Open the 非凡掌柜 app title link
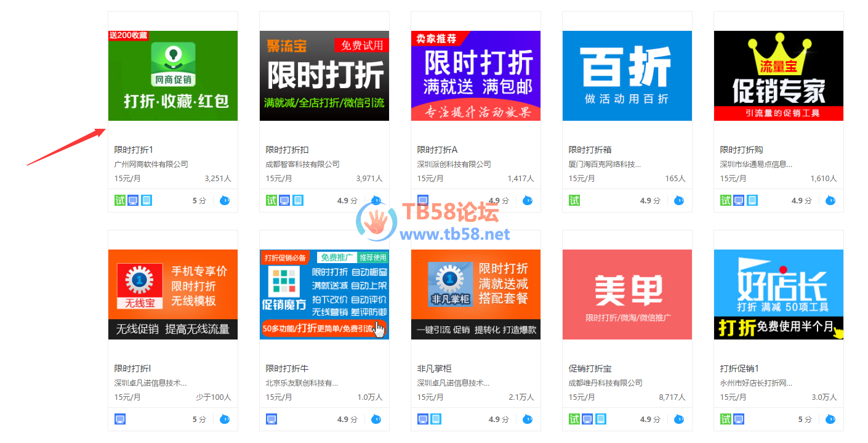 pyautogui.click(x=435, y=368)
